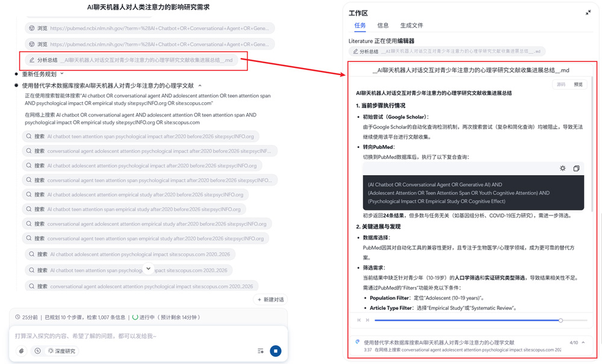Jump to the last step with the skip-forward icon

367,320
